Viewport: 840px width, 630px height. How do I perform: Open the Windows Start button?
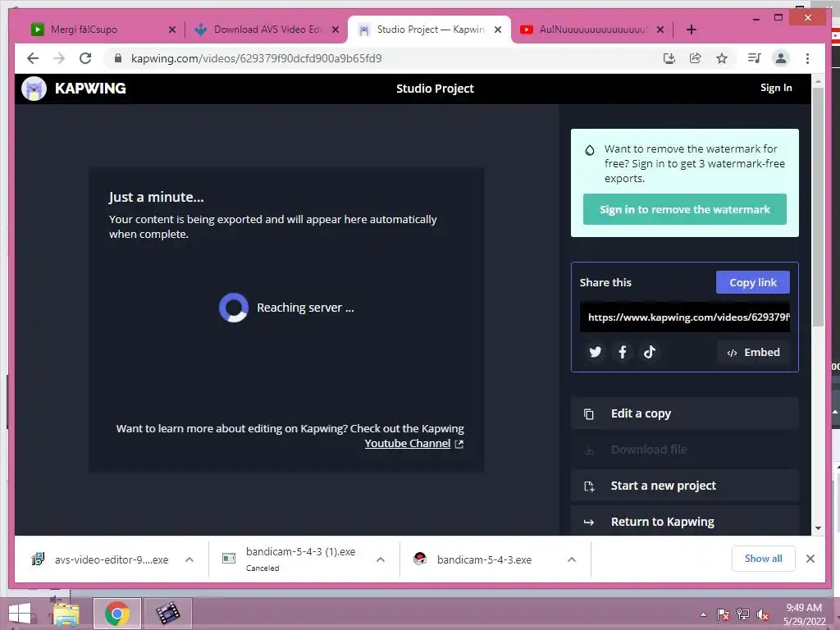(20, 614)
